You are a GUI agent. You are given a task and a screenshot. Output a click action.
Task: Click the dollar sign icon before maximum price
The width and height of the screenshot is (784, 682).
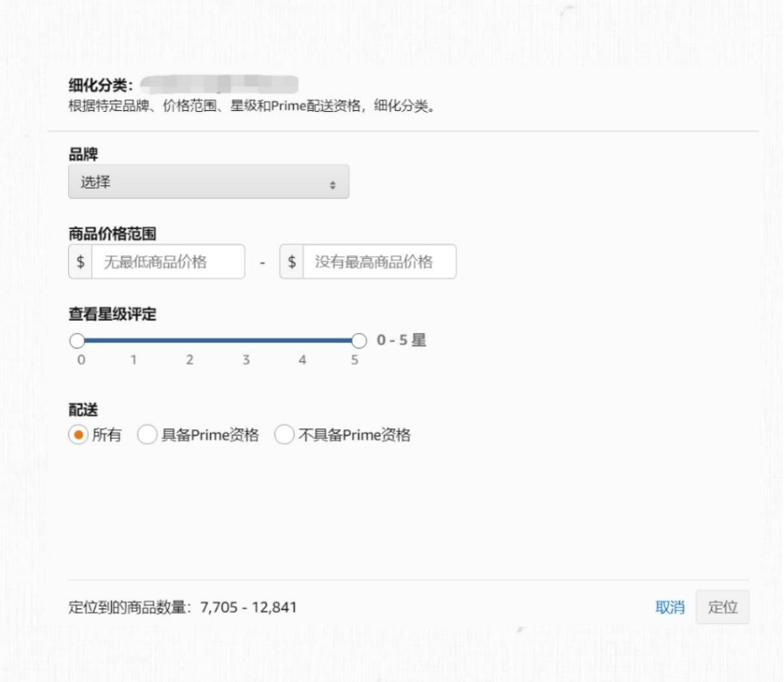pos(293,261)
